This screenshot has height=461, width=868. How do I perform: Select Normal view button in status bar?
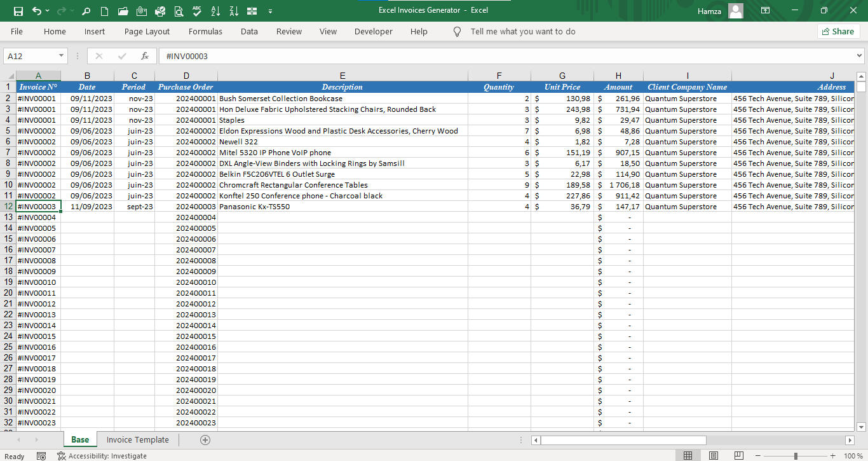click(x=688, y=455)
